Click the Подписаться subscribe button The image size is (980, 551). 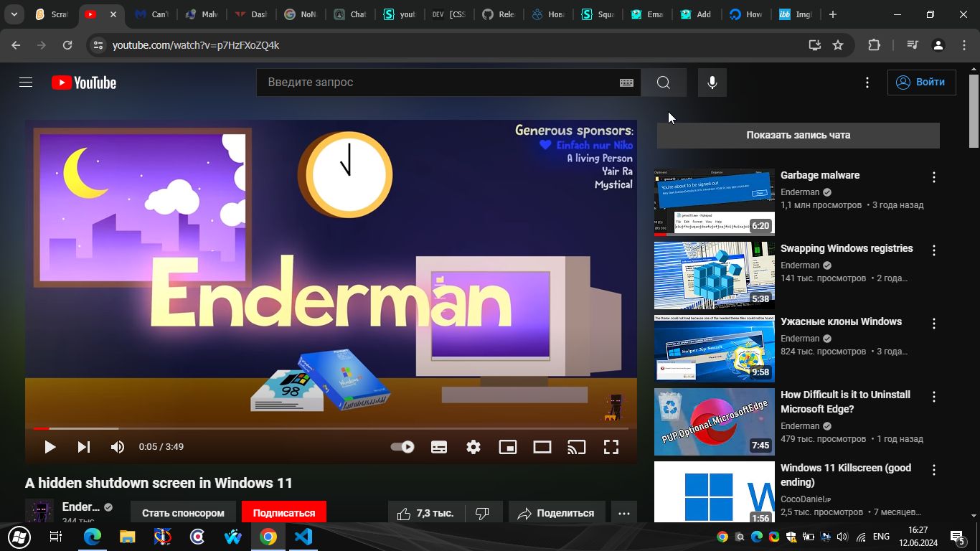[x=284, y=513]
